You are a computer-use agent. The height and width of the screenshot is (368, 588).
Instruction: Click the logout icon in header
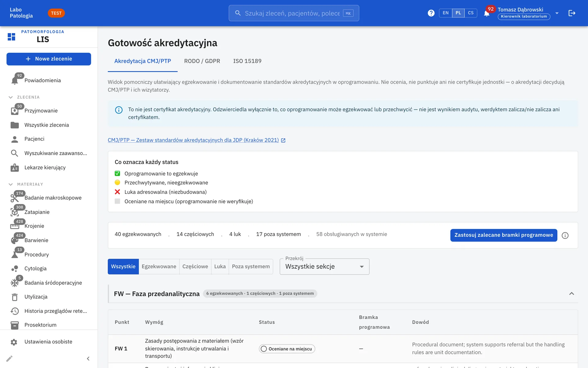click(572, 13)
